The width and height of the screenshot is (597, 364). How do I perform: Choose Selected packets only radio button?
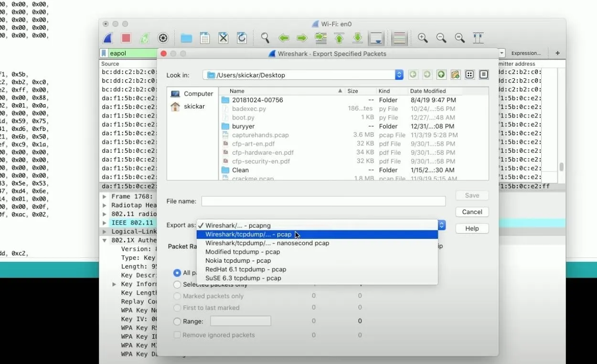click(x=177, y=284)
